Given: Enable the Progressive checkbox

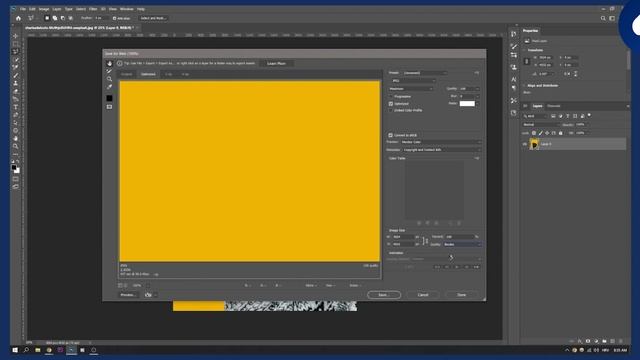Looking at the screenshot, I should click(391, 97).
